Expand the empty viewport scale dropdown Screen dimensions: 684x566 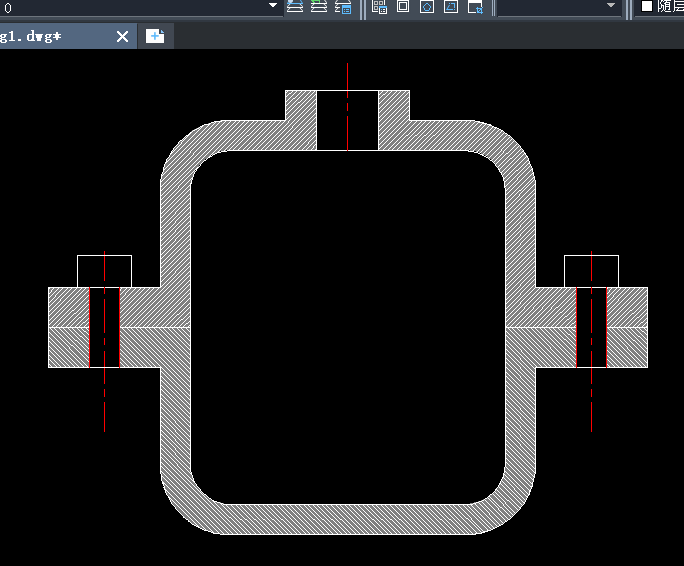(x=559, y=7)
